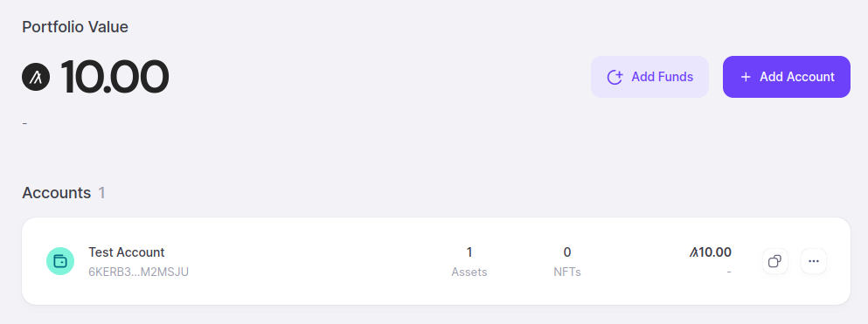
Task: Open the Test Account name link
Action: point(127,252)
